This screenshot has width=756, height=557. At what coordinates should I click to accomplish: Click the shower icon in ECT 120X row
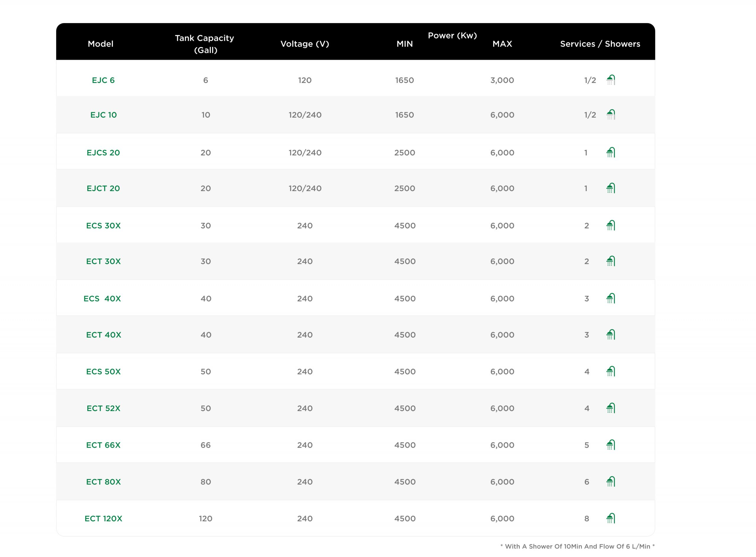click(x=611, y=518)
